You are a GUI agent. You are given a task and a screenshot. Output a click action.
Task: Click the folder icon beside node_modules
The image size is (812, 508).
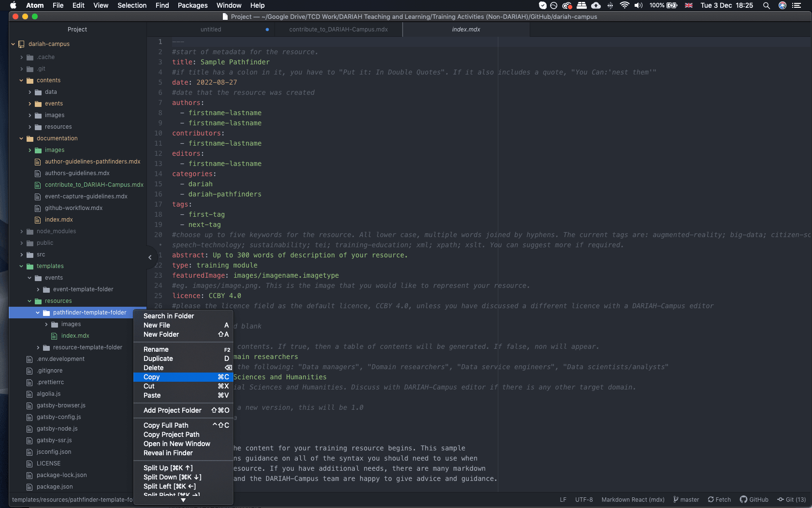tap(29, 231)
